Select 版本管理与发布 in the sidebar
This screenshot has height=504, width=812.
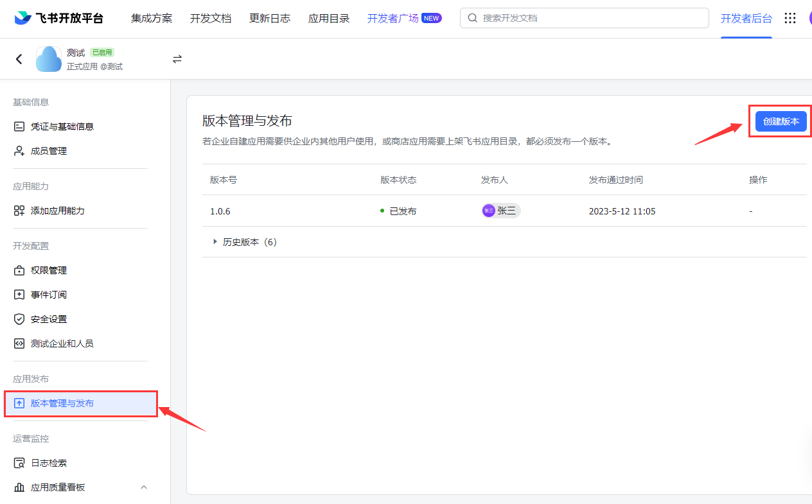click(x=62, y=403)
